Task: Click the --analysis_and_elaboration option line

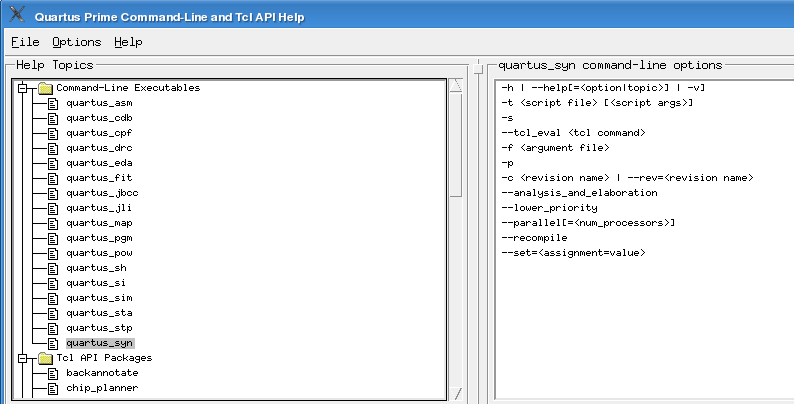Action: click(x=580, y=193)
